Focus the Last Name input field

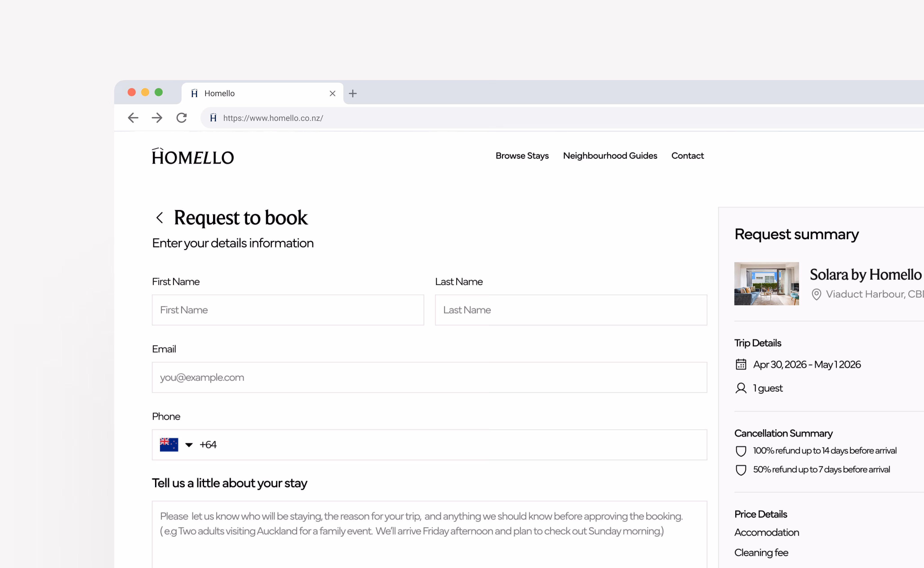click(571, 310)
